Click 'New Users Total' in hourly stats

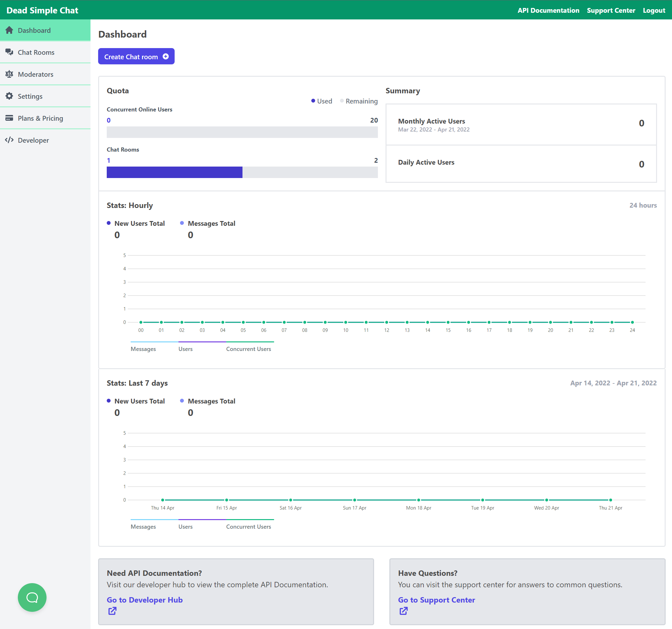[139, 223]
